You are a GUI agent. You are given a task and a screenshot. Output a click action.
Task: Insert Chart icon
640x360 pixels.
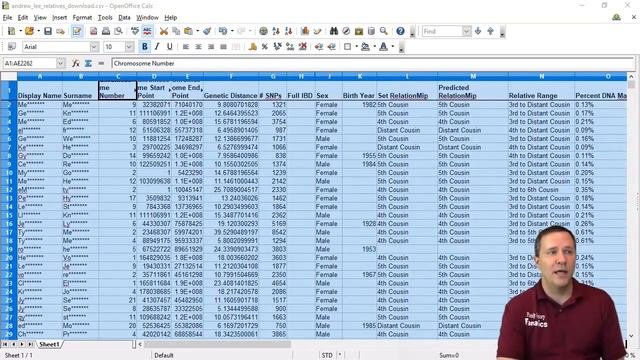[x=305, y=31]
